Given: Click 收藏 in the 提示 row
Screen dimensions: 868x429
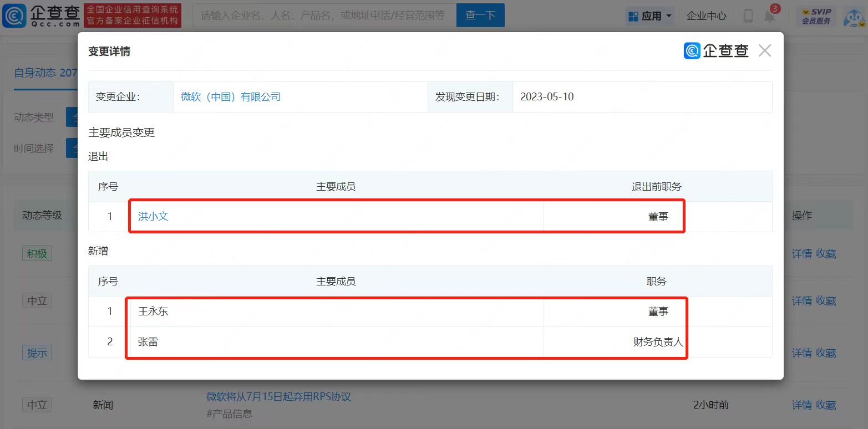Looking at the screenshot, I should 826,353.
